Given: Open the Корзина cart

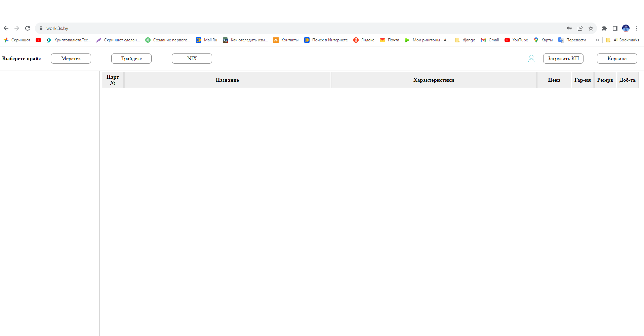Looking at the screenshot, I should click(617, 59).
